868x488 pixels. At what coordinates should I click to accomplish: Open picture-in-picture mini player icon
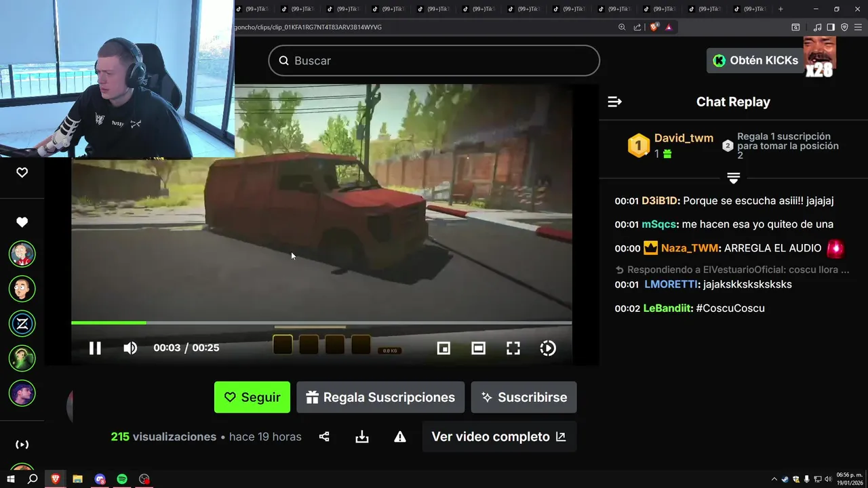coord(443,348)
